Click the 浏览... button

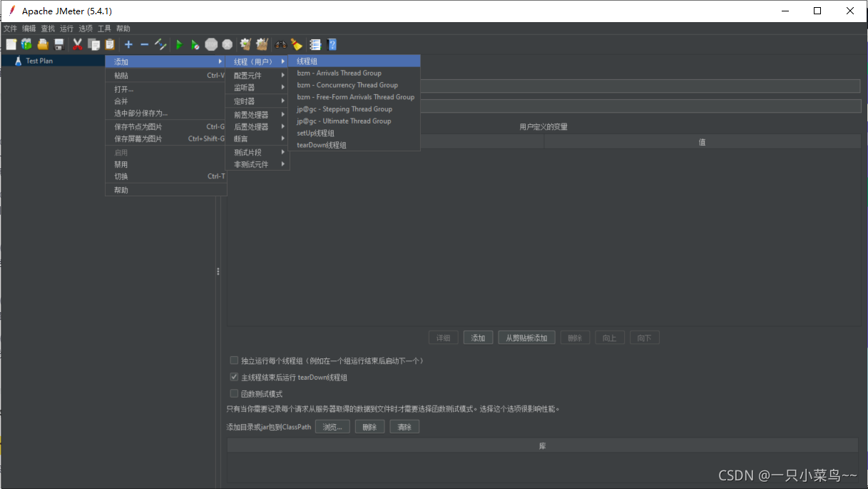[x=332, y=427]
